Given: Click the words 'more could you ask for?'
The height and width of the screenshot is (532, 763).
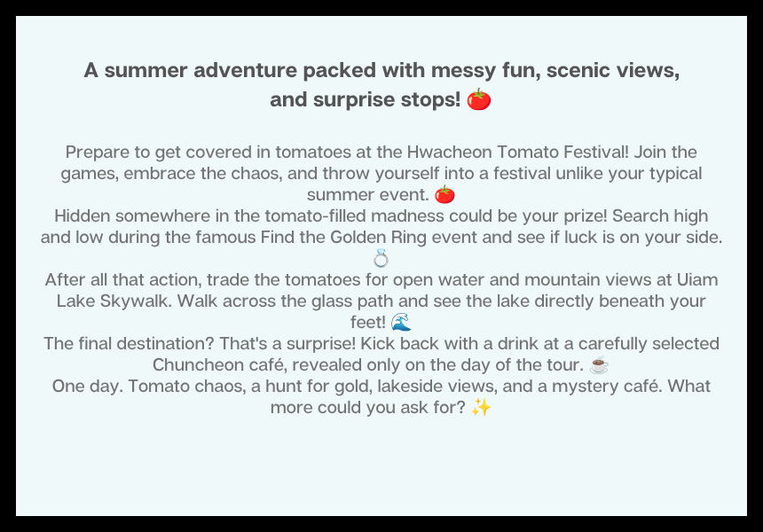Looking at the screenshot, I should (x=368, y=408).
